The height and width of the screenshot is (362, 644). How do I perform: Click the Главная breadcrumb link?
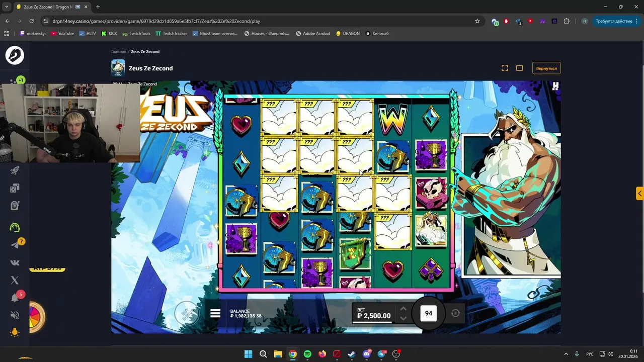[119, 52]
